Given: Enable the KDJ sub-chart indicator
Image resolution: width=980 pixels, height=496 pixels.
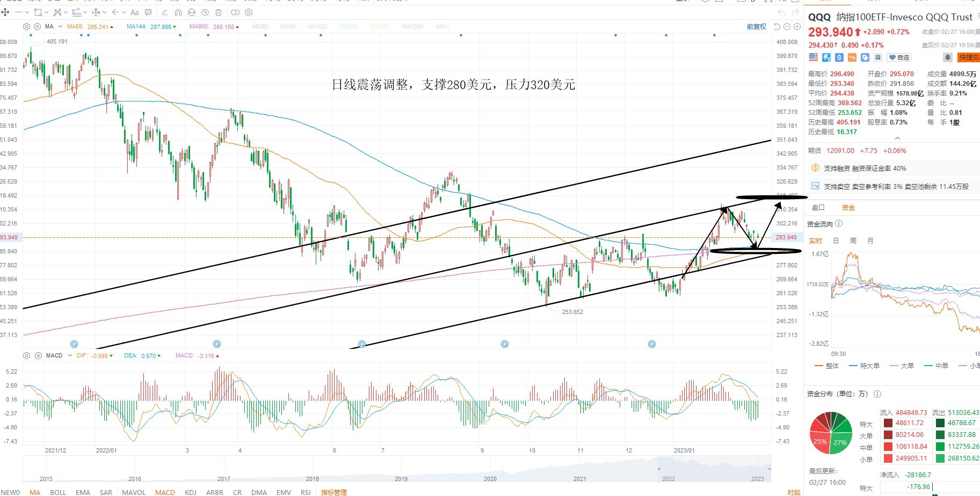Looking at the screenshot, I should 191,492.
